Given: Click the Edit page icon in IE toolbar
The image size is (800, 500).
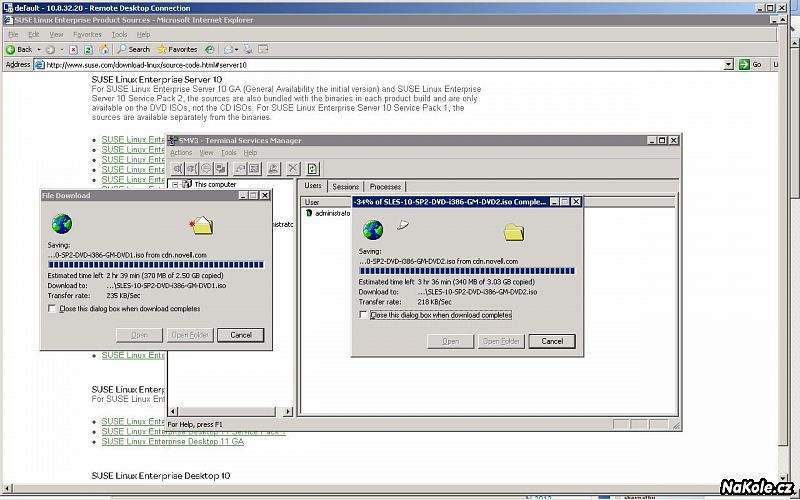Looking at the screenshot, I should pos(263,49).
